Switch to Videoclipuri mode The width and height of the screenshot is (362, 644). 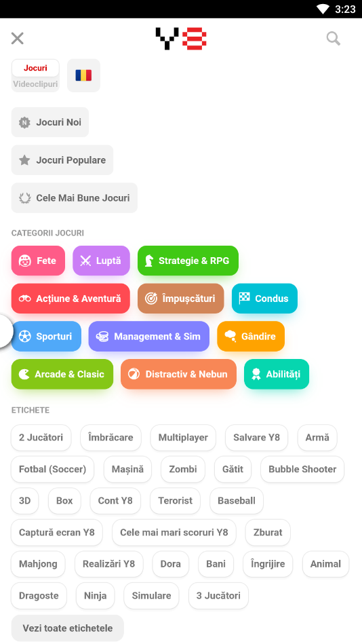point(35,84)
